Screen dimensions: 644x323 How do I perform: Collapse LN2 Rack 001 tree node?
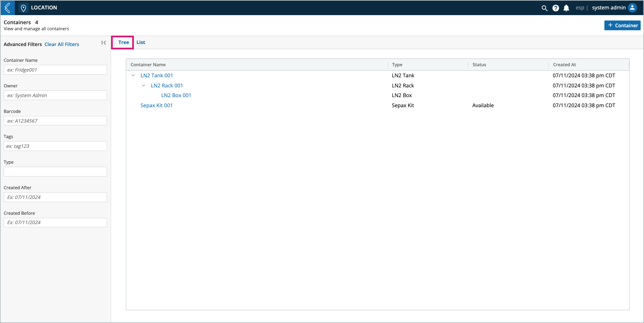pyautogui.click(x=144, y=86)
